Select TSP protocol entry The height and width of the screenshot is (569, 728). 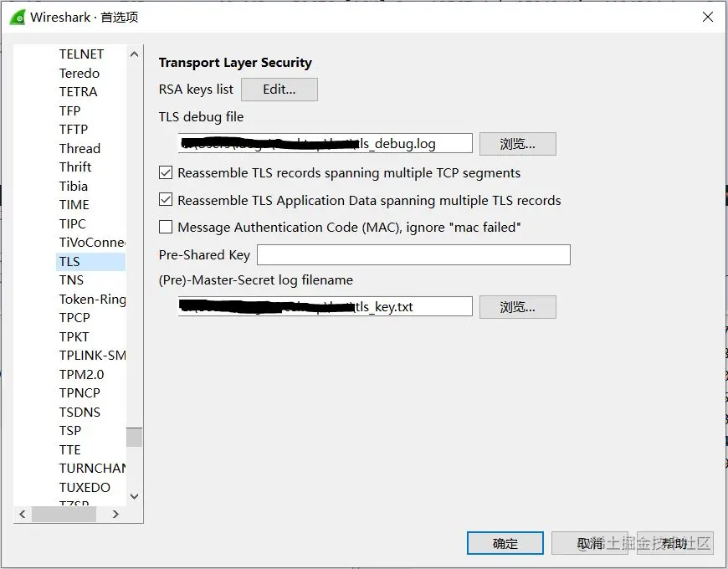70,431
